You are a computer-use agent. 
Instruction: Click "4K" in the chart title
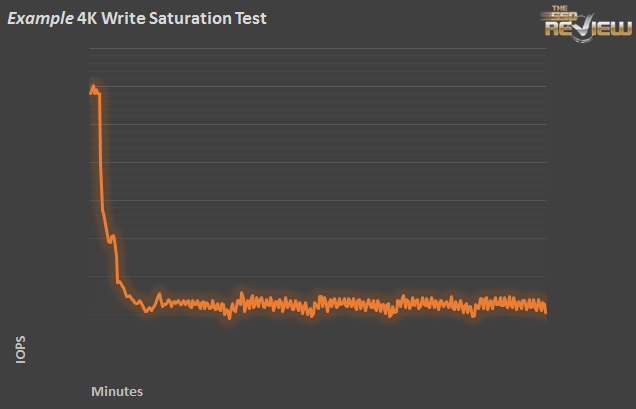tap(88, 19)
